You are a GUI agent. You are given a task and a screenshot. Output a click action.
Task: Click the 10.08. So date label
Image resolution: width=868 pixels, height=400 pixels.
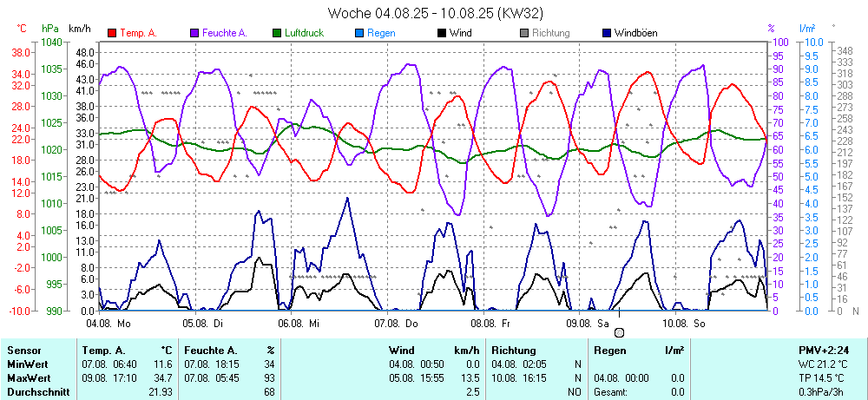coord(681,322)
